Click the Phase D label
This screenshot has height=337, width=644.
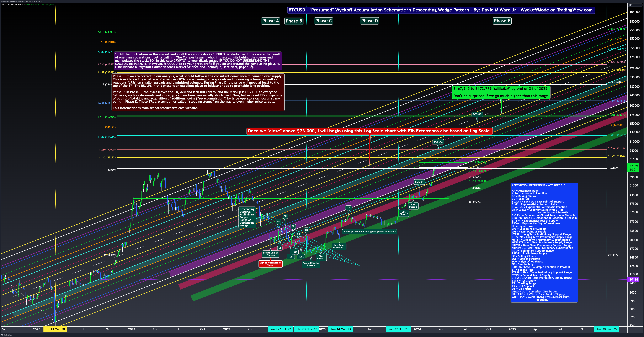[x=369, y=21]
